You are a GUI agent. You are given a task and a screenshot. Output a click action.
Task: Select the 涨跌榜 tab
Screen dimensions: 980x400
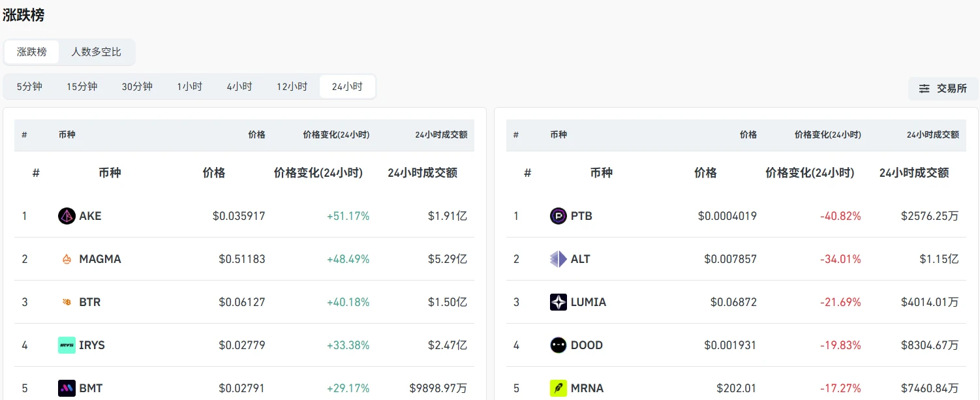(31, 52)
